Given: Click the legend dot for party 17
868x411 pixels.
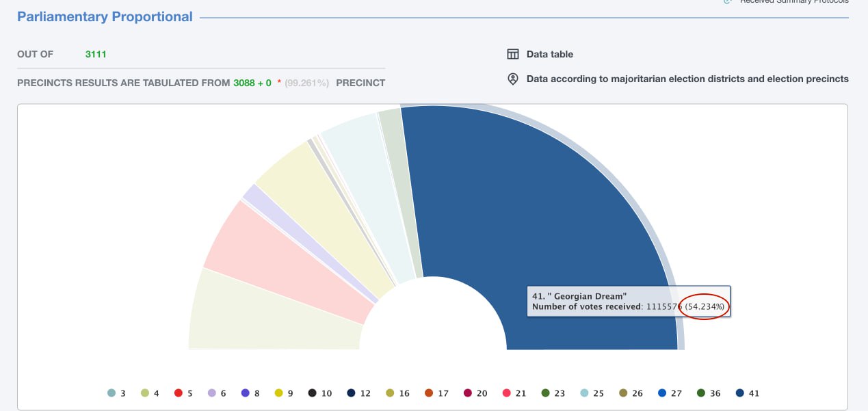Looking at the screenshot, I should click(429, 393).
